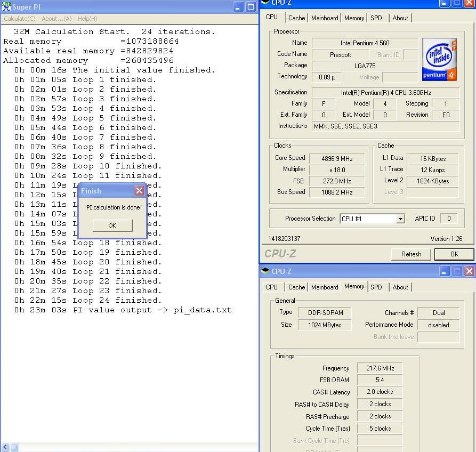The height and width of the screenshot is (452, 476).
Task: Click the Intel Inside Pentium 4 logo
Action: pyautogui.click(x=439, y=59)
